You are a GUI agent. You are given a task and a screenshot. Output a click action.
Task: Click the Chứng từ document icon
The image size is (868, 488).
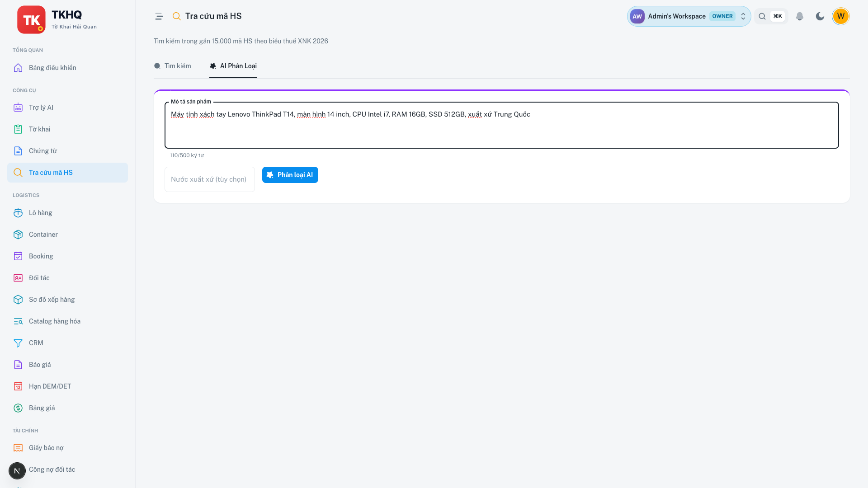pos(18,151)
